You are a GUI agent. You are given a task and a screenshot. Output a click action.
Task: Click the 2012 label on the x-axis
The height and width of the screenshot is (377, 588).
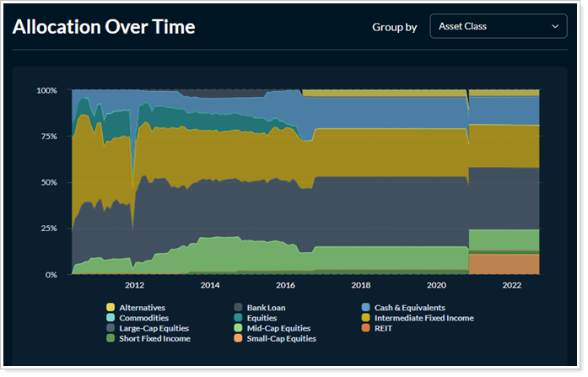click(134, 286)
